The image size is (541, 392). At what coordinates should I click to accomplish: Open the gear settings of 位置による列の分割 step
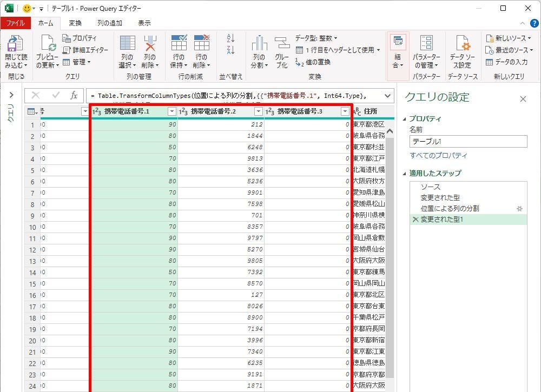(519, 208)
